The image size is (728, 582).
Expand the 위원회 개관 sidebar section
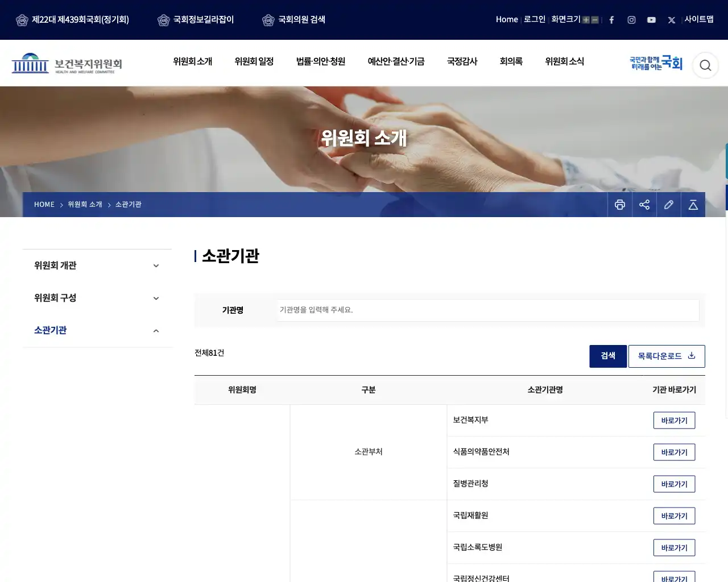pyautogui.click(x=97, y=265)
